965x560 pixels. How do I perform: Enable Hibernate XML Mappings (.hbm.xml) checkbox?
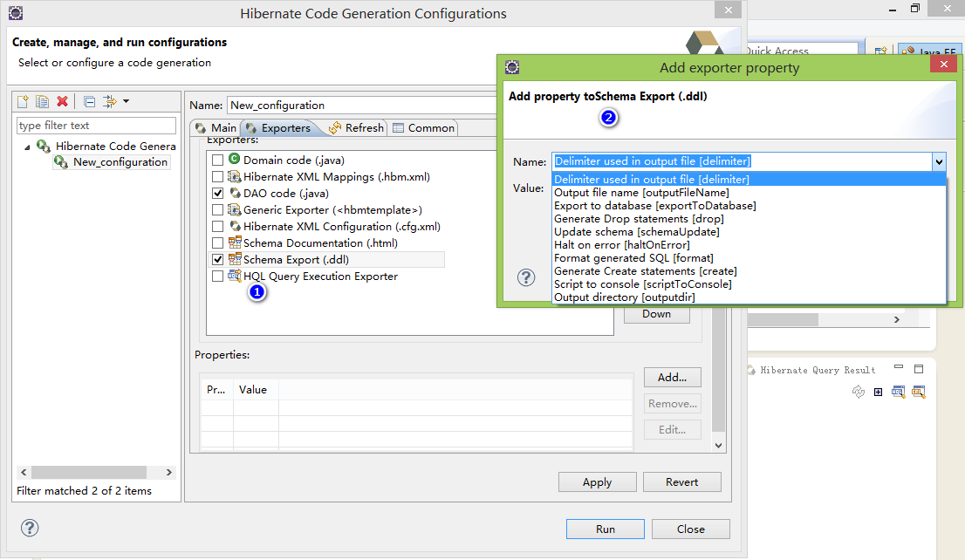click(217, 176)
